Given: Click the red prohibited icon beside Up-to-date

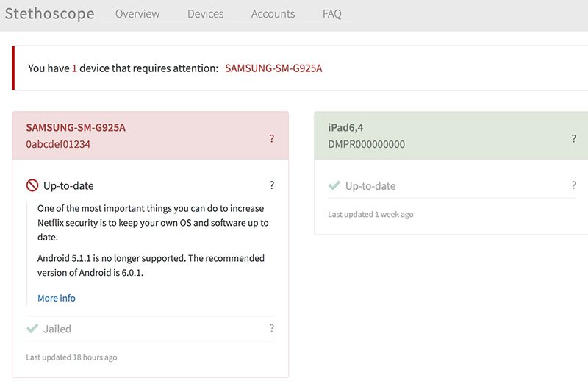Looking at the screenshot, I should [x=32, y=185].
